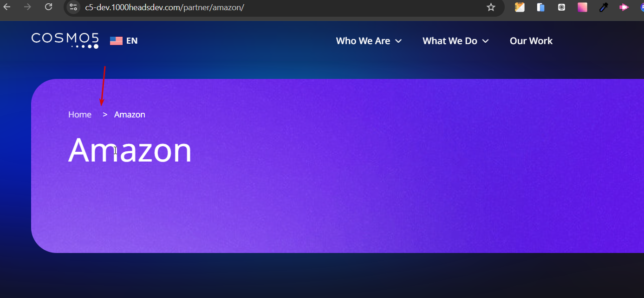Click the browser forward arrow
Viewport: 644px width, 298px height.
[28, 7]
